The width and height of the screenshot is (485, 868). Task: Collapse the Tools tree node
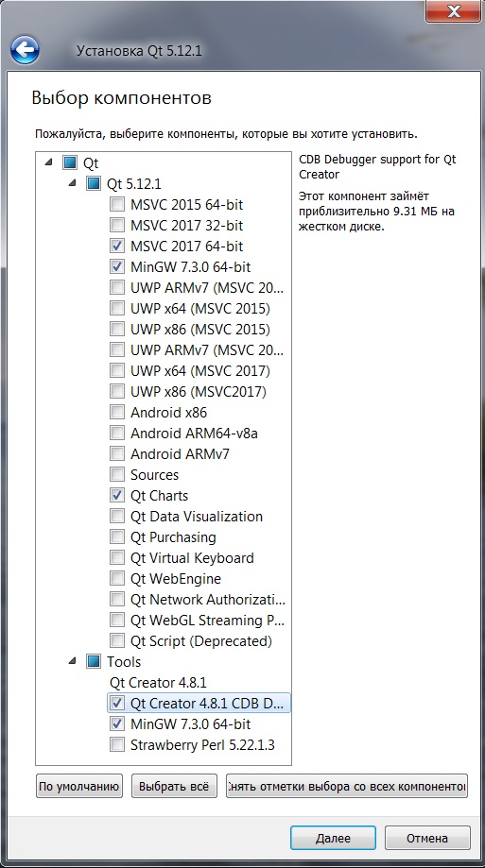(73, 661)
